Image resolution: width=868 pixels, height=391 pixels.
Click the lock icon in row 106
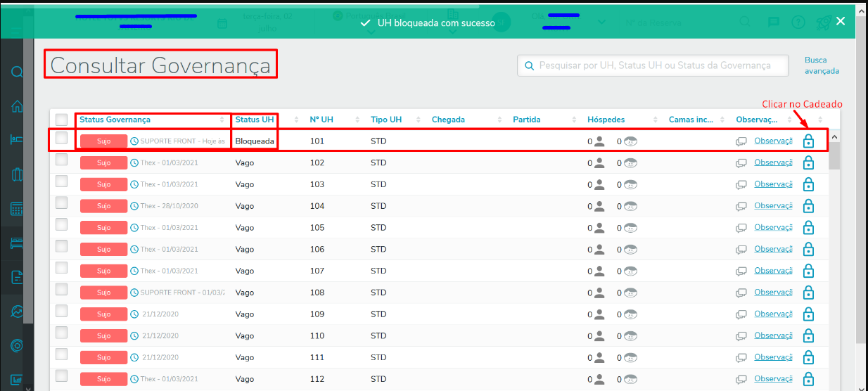click(x=808, y=250)
